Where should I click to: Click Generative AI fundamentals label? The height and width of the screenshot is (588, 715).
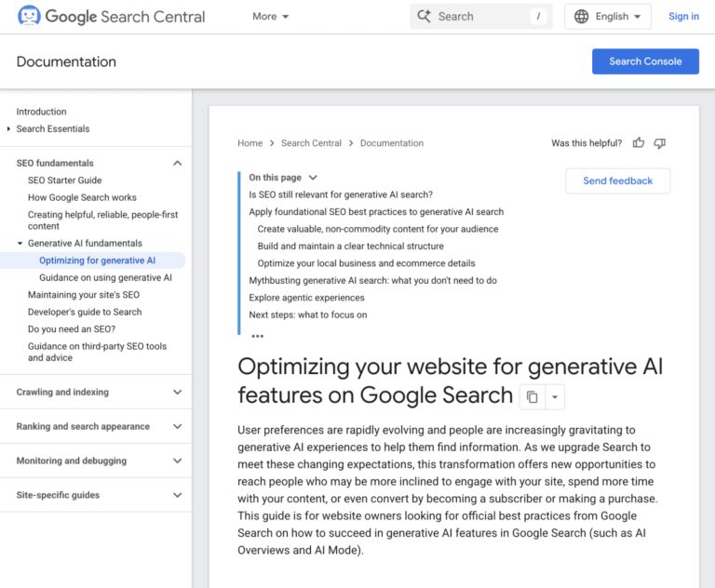point(85,244)
